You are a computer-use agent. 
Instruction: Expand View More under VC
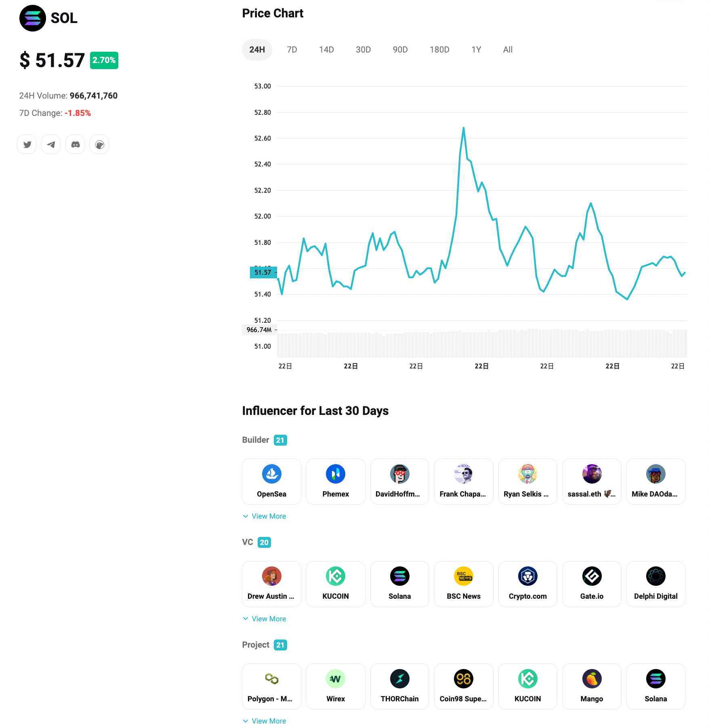coord(265,619)
